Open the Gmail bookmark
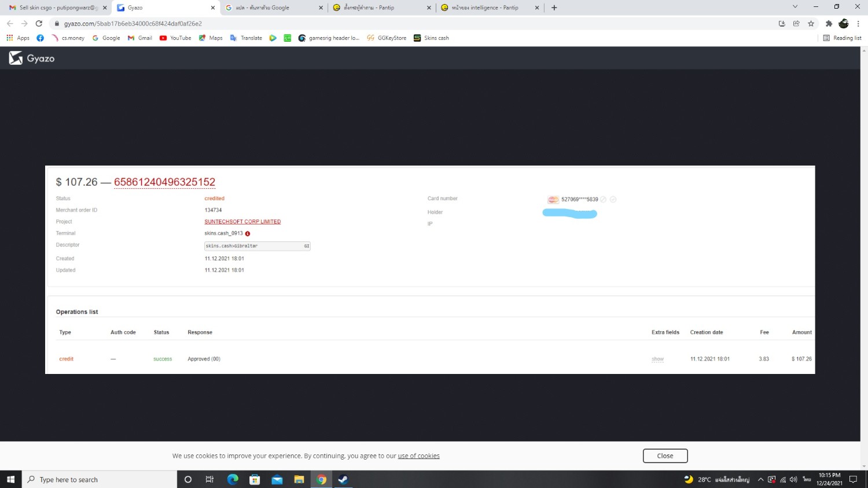868x488 pixels. (140, 38)
